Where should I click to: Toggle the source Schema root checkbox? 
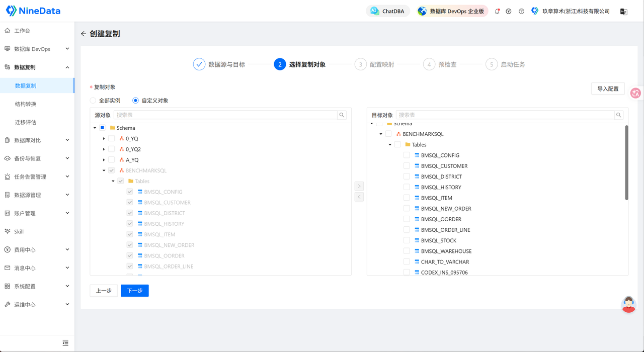click(102, 128)
